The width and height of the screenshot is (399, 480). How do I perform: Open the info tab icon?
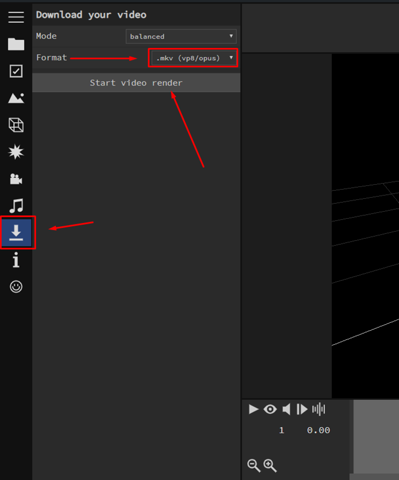point(16,260)
